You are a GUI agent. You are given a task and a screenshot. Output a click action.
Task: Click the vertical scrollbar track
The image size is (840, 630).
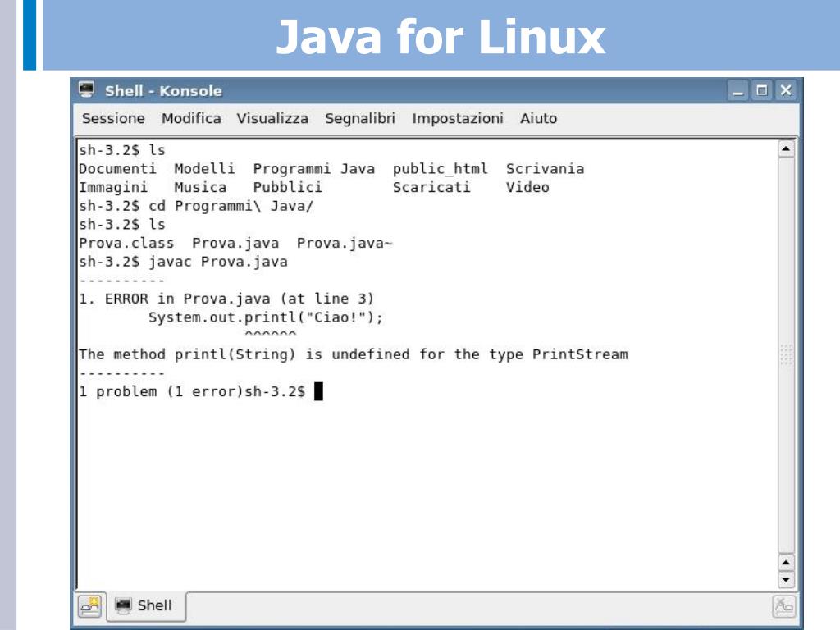click(786, 355)
